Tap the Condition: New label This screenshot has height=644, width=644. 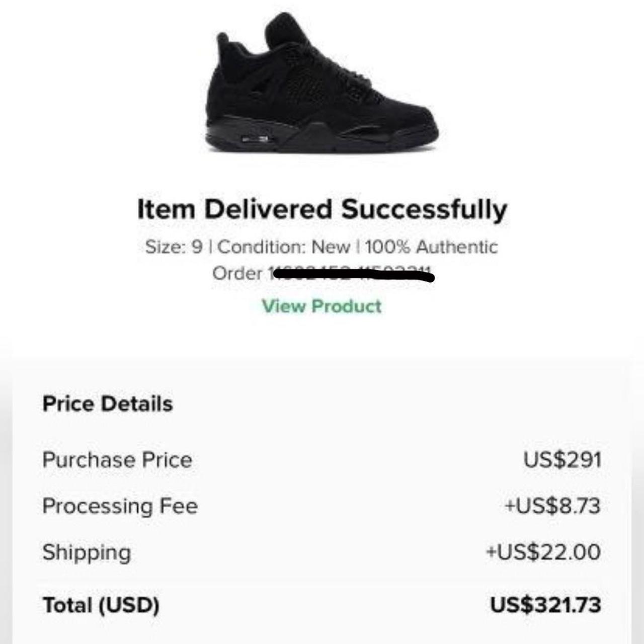[284, 247]
